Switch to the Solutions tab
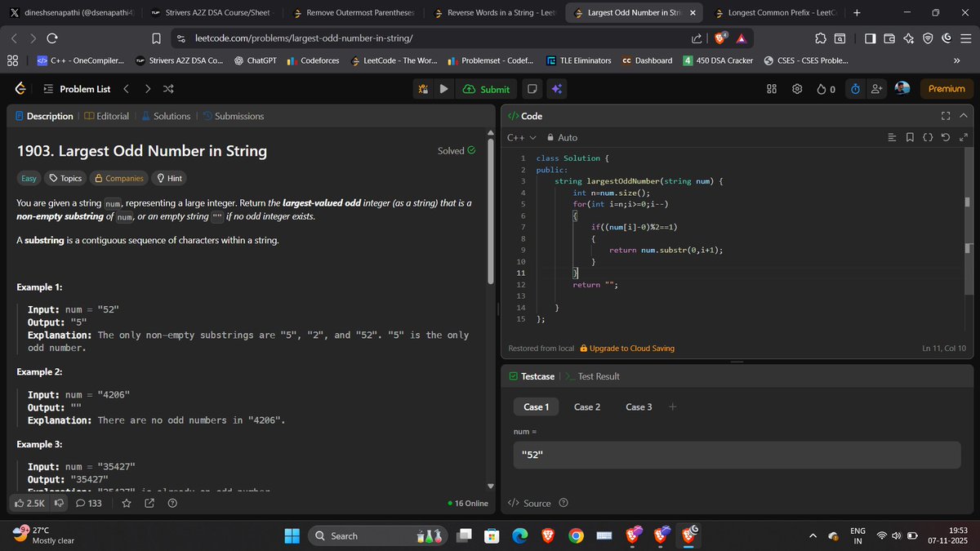980x551 pixels. coord(166,116)
